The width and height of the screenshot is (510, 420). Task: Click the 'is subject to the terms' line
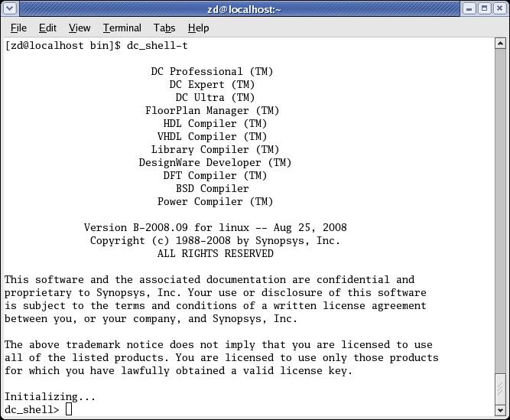pyautogui.click(x=216, y=306)
